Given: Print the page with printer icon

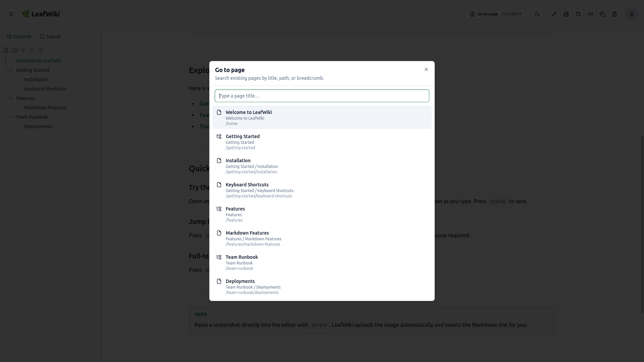Looking at the screenshot, I should 566,14.
